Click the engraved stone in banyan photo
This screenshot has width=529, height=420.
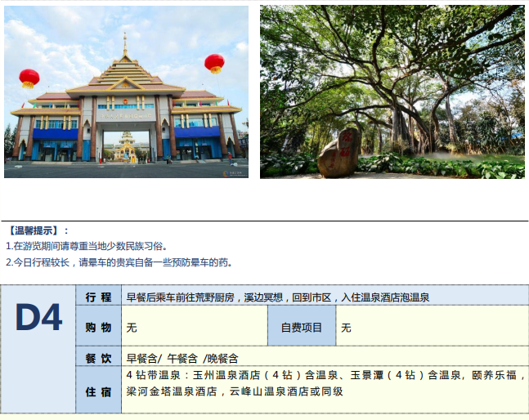339,152
